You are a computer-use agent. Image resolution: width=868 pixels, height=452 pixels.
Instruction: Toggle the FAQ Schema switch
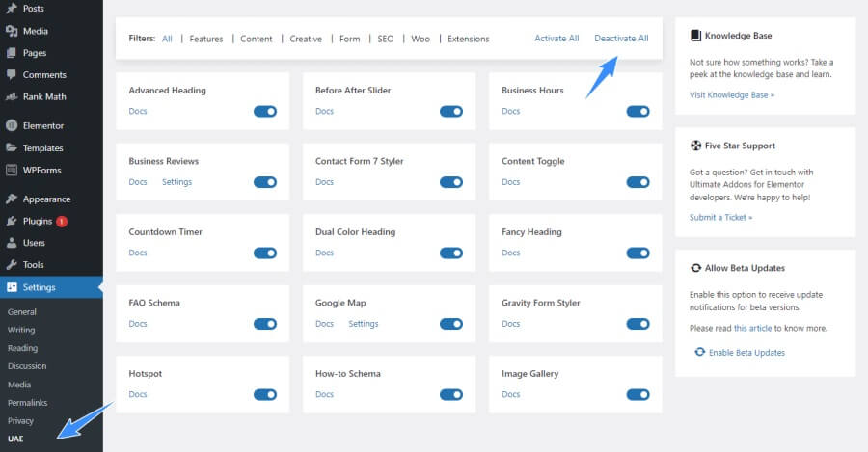pyautogui.click(x=265, y=324)
